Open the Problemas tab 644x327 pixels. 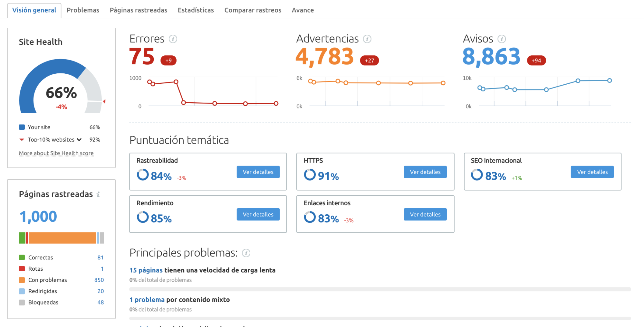coord(83,10)
